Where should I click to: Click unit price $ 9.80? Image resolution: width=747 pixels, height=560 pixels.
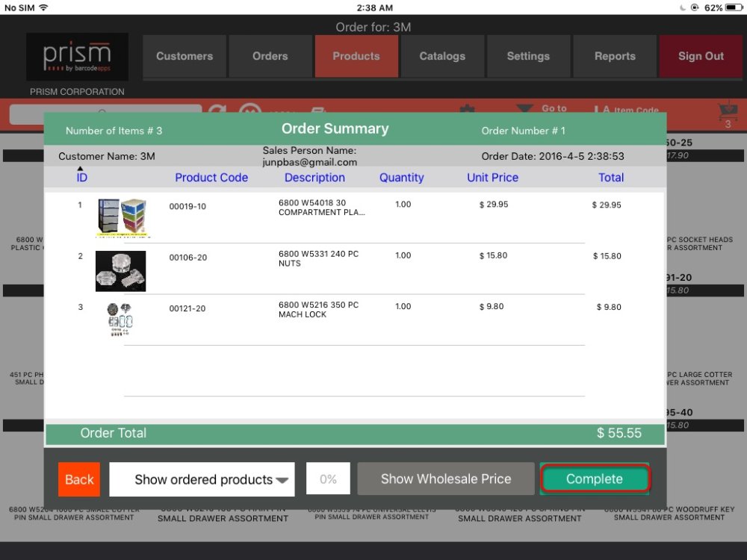click(492, 306)
